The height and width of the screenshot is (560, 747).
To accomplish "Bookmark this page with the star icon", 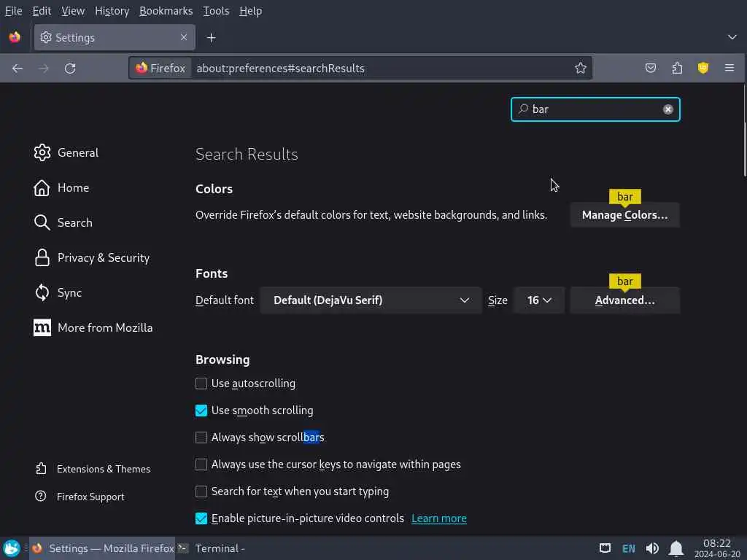I will point(581,68).
